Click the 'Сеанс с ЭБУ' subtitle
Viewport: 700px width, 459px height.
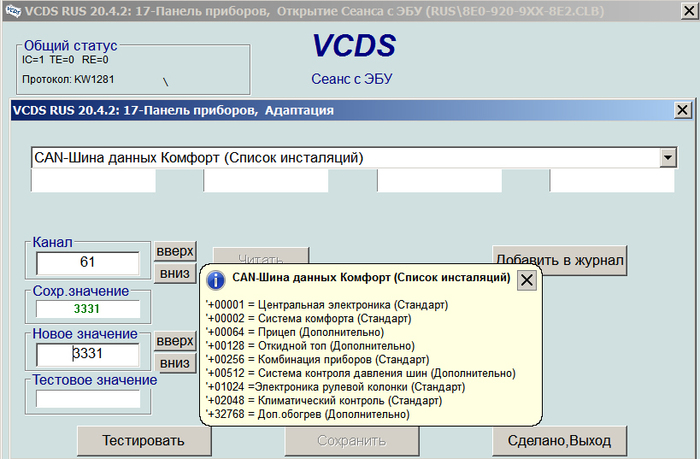click(352, 79)
